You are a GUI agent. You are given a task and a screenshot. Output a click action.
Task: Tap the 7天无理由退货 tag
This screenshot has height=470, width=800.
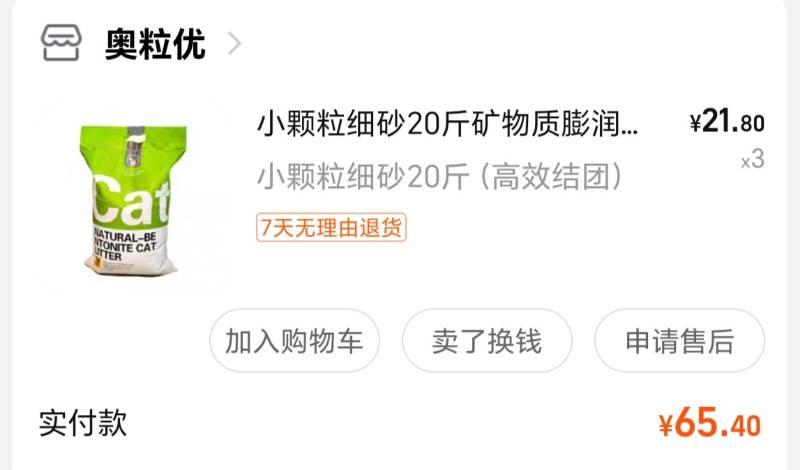(331, 227)
